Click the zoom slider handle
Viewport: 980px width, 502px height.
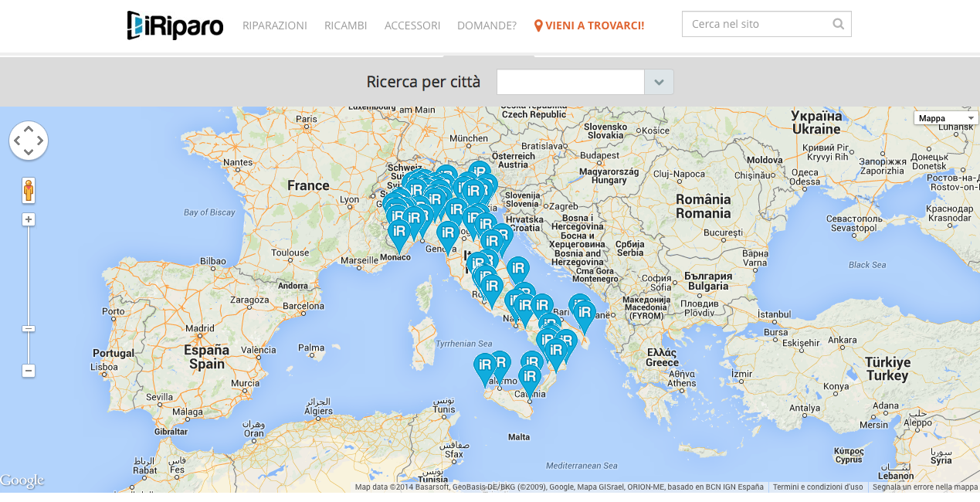pos(29,329)
